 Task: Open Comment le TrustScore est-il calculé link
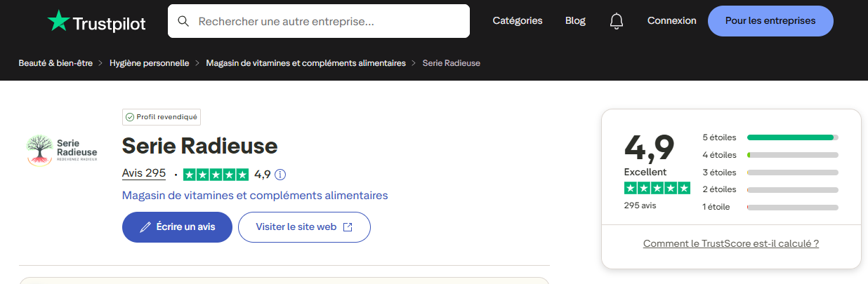pos(731,243)
